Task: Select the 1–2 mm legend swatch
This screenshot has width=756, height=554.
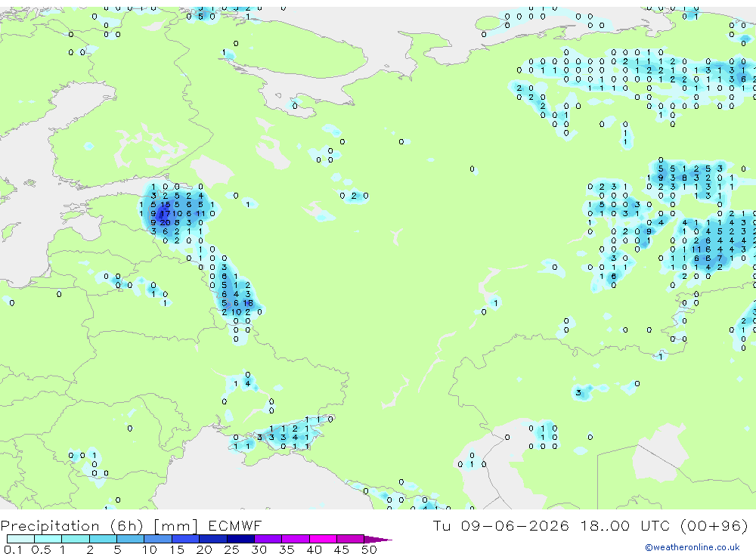Action: (76, 539)
